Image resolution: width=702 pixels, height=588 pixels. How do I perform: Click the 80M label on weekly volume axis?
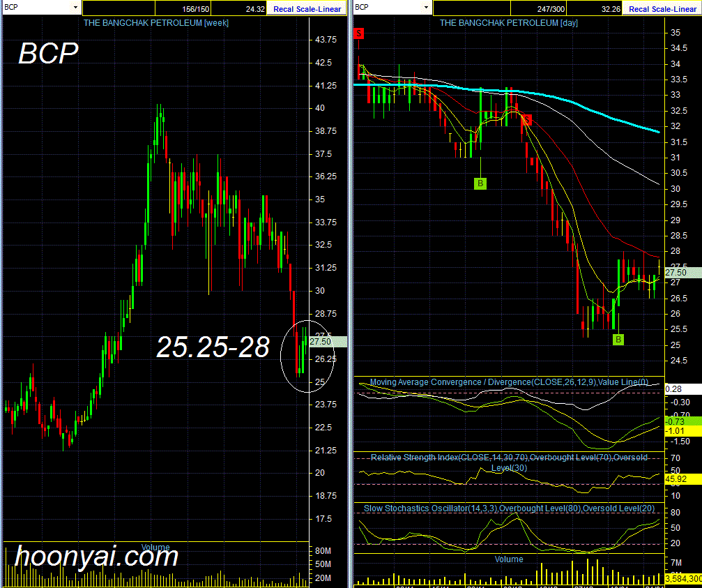point(323,550)
